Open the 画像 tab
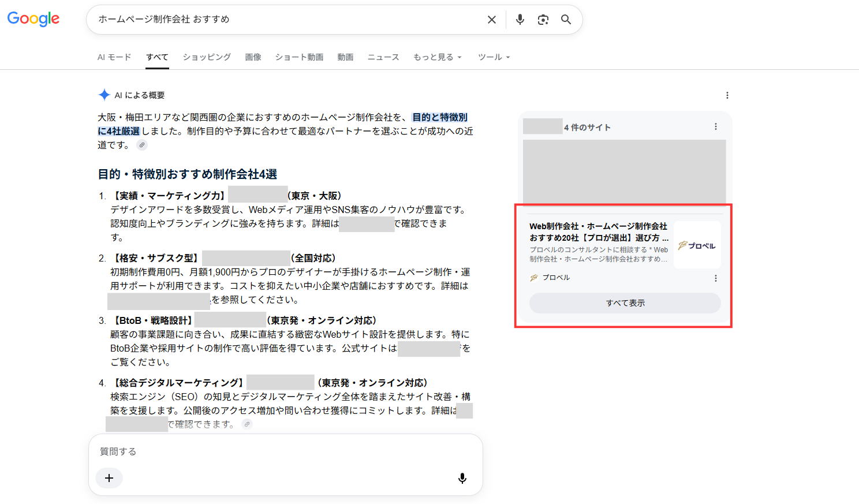This screenshot has height=504, width=859. tap(253, 57)
